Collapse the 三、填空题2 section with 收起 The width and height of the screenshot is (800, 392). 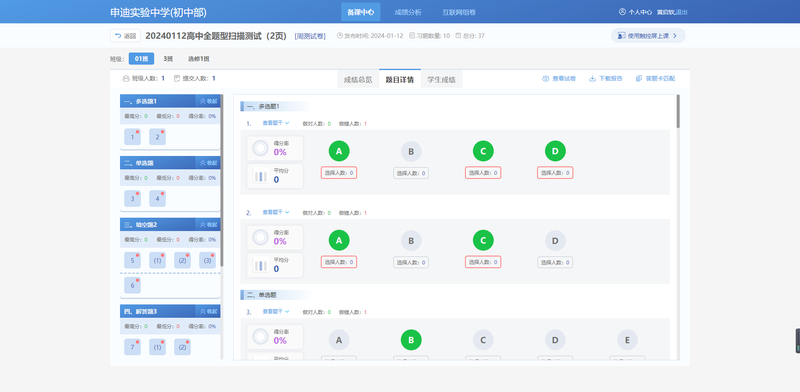coord(208,225)
